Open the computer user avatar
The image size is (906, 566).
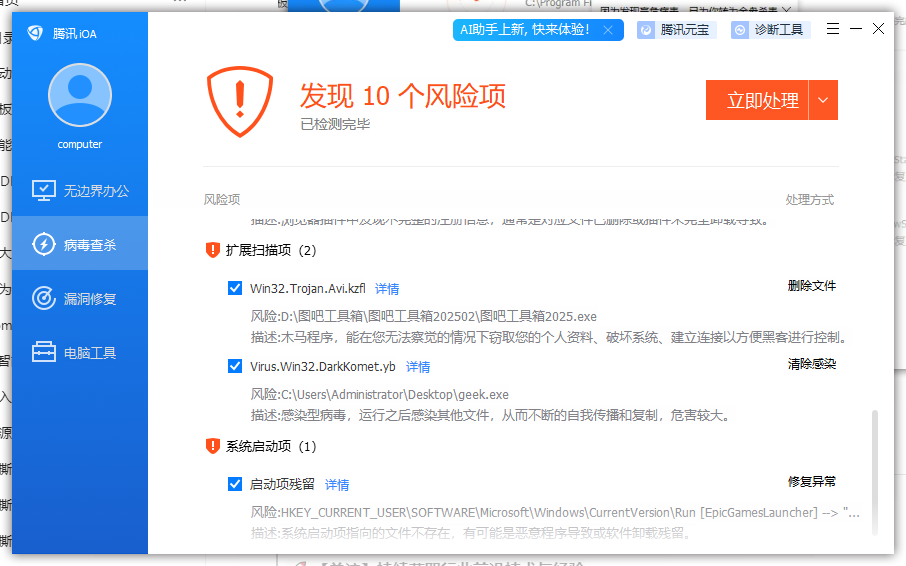[x=80, y=95]
